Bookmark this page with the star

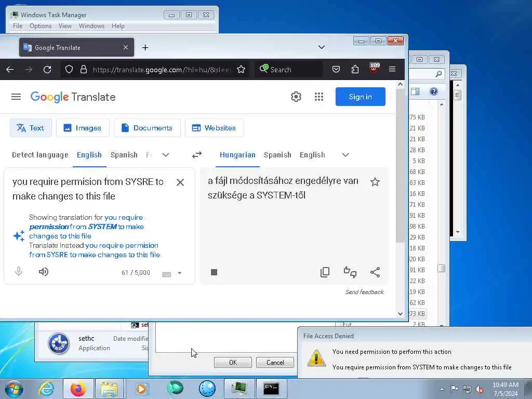click(x=241, y=70)
